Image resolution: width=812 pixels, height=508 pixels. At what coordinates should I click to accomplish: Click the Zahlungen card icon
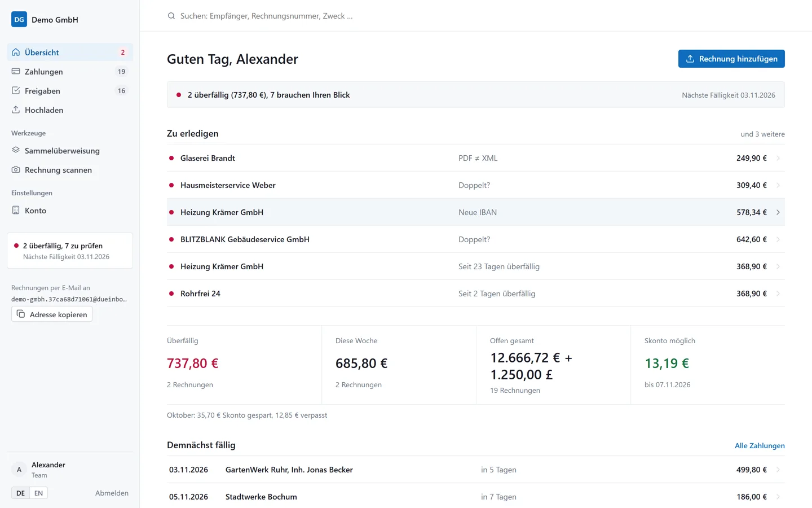pyautogui.click(x=16, y=71)
